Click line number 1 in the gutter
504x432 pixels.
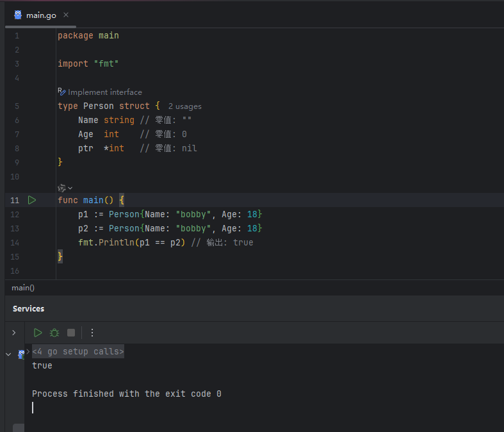(17, 36)
